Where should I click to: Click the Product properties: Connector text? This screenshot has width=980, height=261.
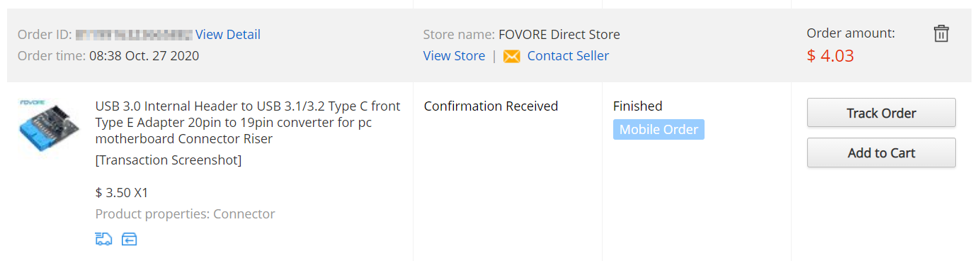(185, 214)
